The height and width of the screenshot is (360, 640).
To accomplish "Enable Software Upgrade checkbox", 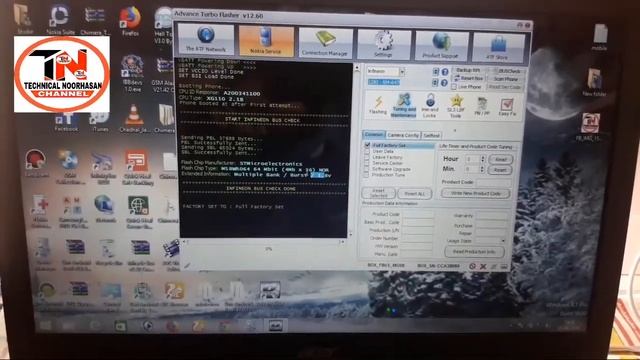I will point(367,169).
